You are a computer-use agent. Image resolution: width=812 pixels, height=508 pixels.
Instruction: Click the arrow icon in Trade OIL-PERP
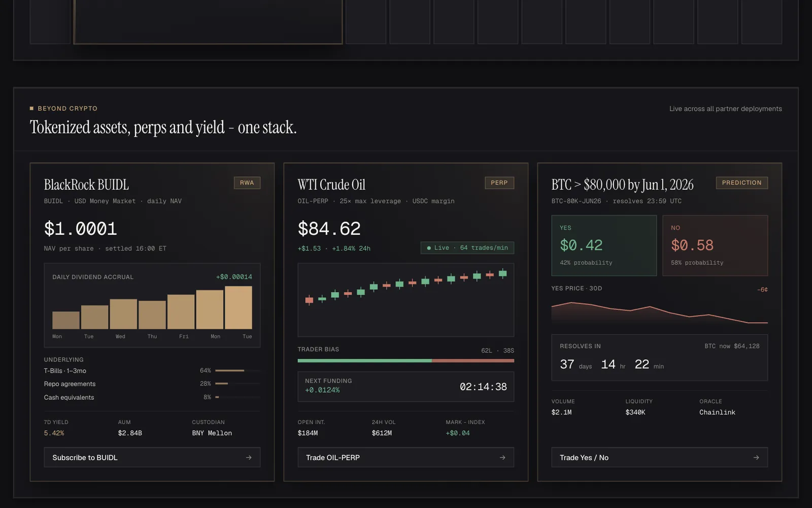point(502,458)
